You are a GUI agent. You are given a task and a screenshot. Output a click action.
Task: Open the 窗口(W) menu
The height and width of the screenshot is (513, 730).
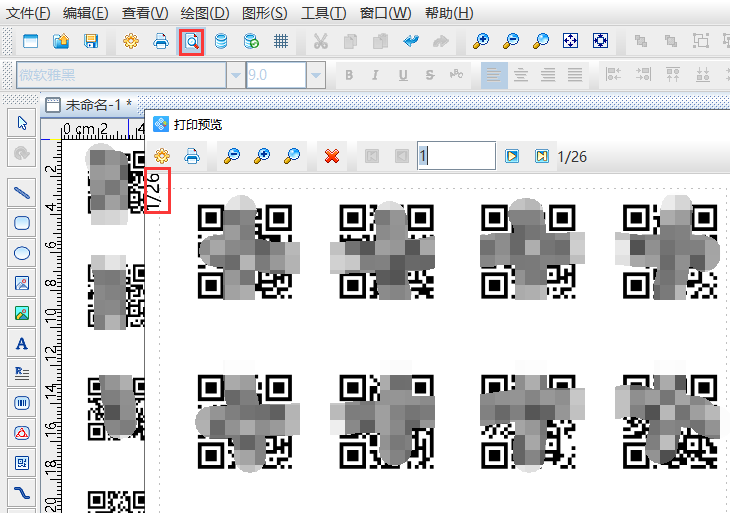pos(385,13)
